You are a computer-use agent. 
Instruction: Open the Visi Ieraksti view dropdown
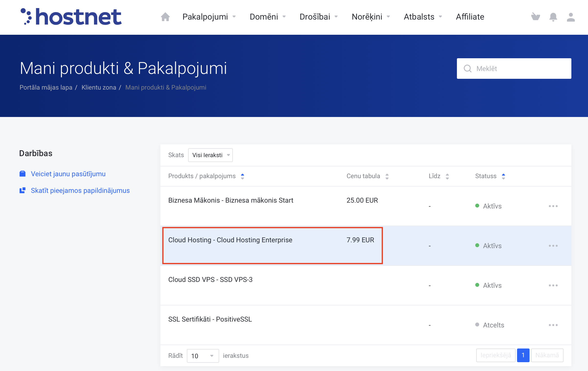click(x=210, y=155)
